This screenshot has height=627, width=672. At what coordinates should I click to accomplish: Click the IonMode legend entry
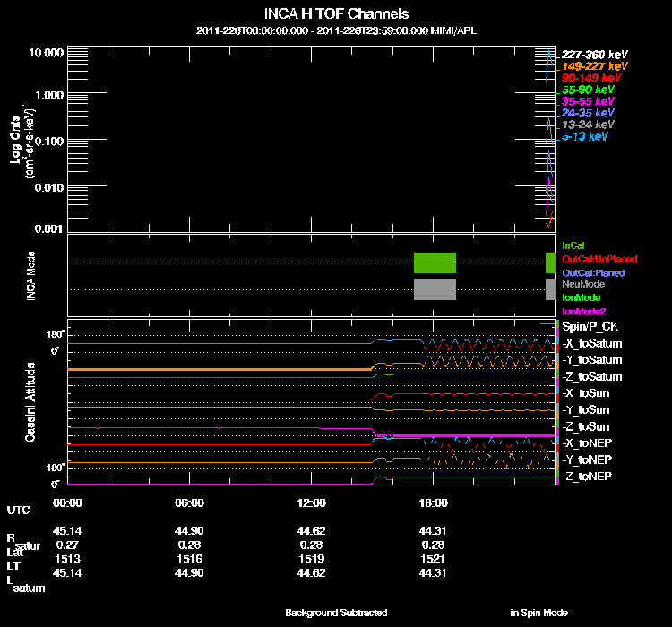(x=581, y=296)
